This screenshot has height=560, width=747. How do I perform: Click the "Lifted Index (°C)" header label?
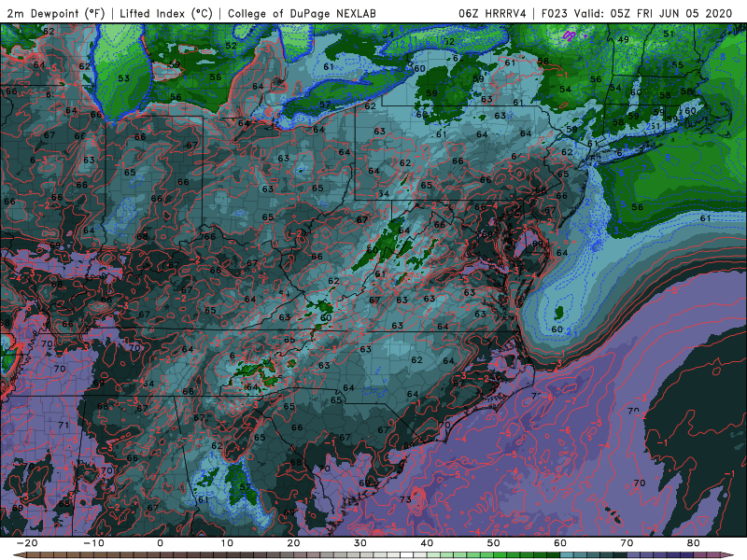click(x=166, y=13)
